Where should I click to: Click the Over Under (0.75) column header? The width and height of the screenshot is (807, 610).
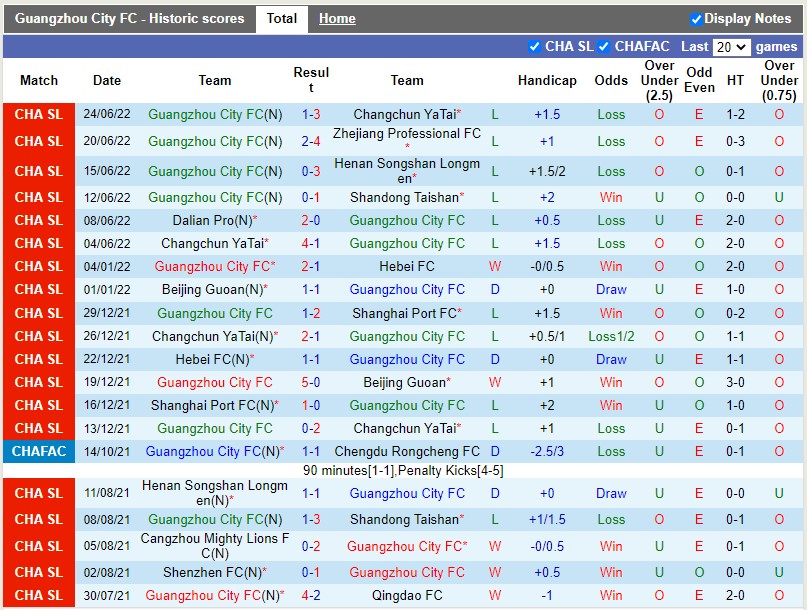pos(779,80)
